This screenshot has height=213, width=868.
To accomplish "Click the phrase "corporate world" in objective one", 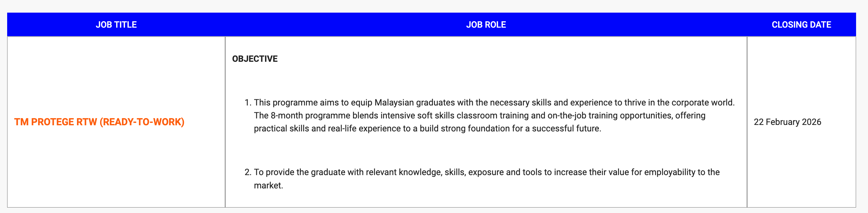I will (x=703, y=102).
